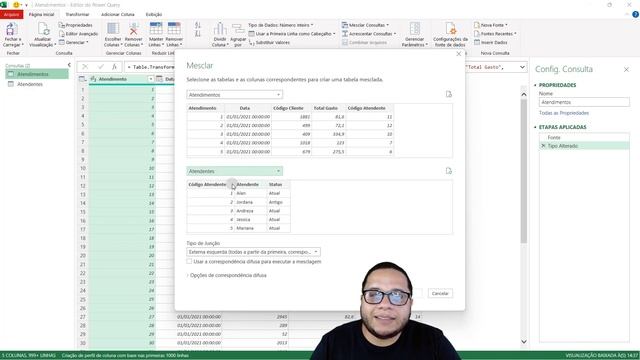Collapse the Consultas pane arrow
Image resolution: width=640 pixels, height=360 pixels.
69,65
